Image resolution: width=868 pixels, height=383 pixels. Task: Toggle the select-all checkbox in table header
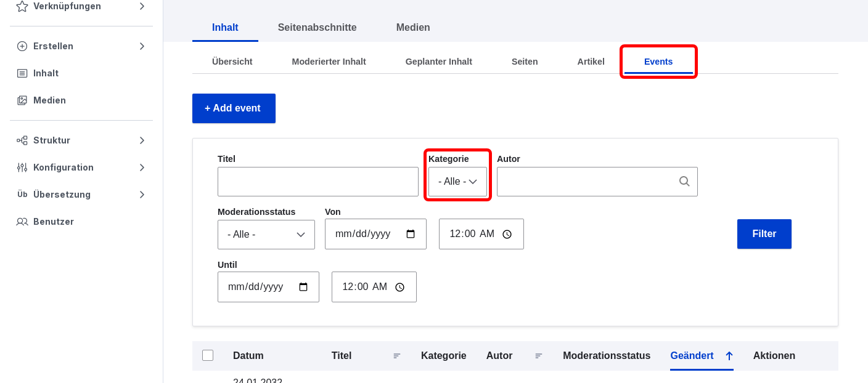pyautogui.click(x=208, y=355)
